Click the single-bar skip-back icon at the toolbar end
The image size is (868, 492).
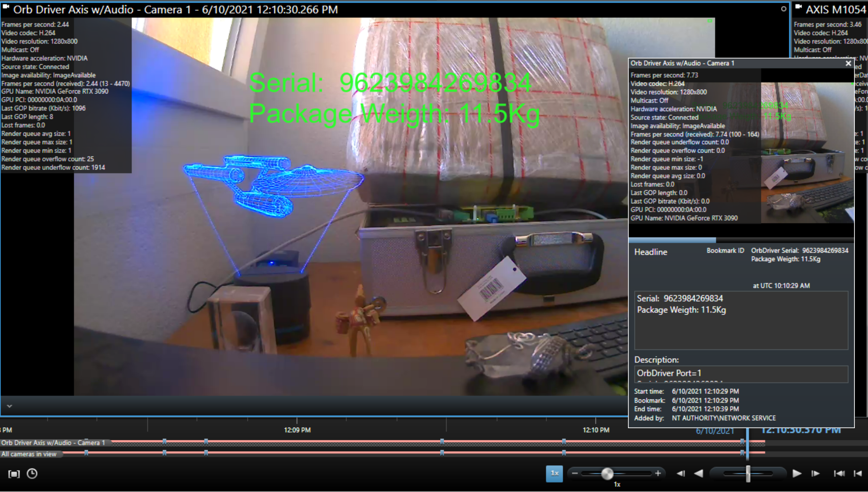[x=858, y=473]
